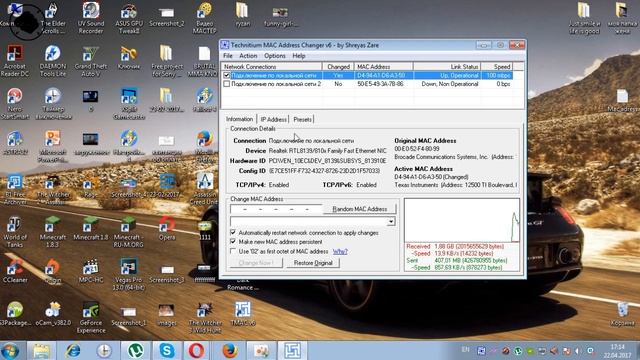
Task: Check the box for local network connection 2
Action: 227,84
